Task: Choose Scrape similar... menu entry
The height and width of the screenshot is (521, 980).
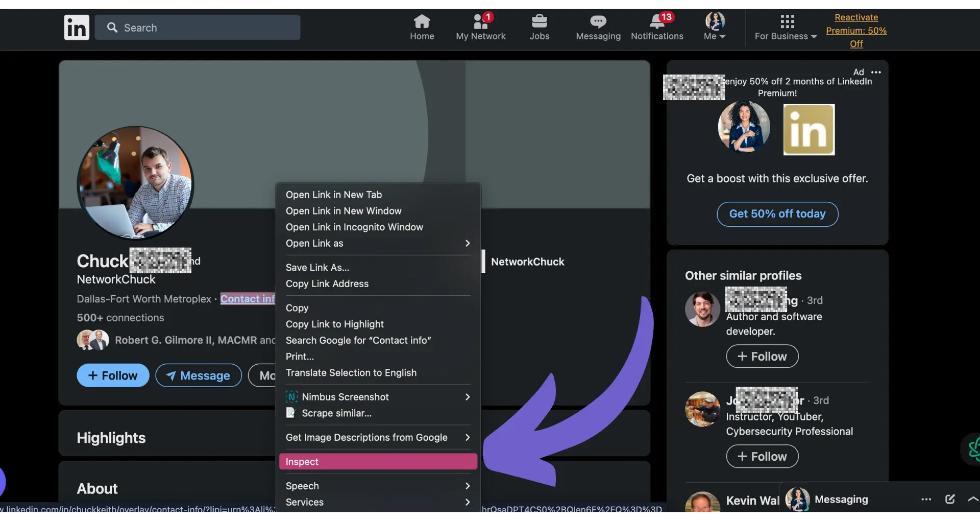Action: [378, 413]
